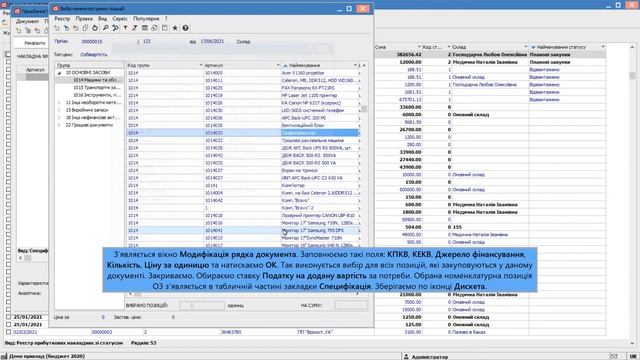Select tree item 1014 Машини та обл...
This screenshot has width=640, height=360.
click(97, 80)
